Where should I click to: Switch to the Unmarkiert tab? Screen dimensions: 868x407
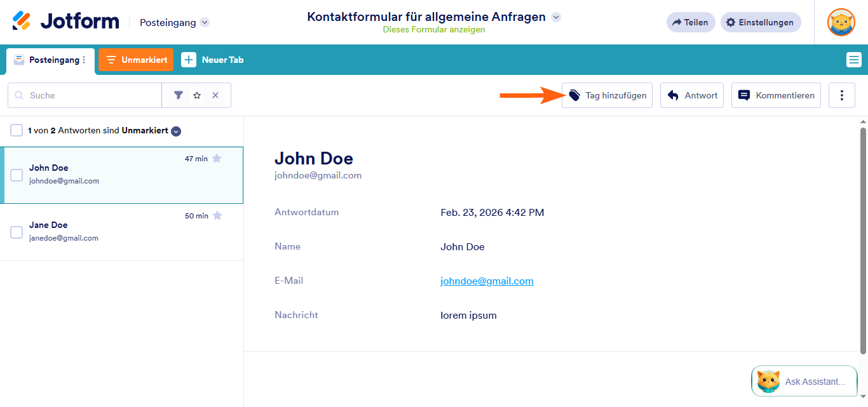coord(135,59)
